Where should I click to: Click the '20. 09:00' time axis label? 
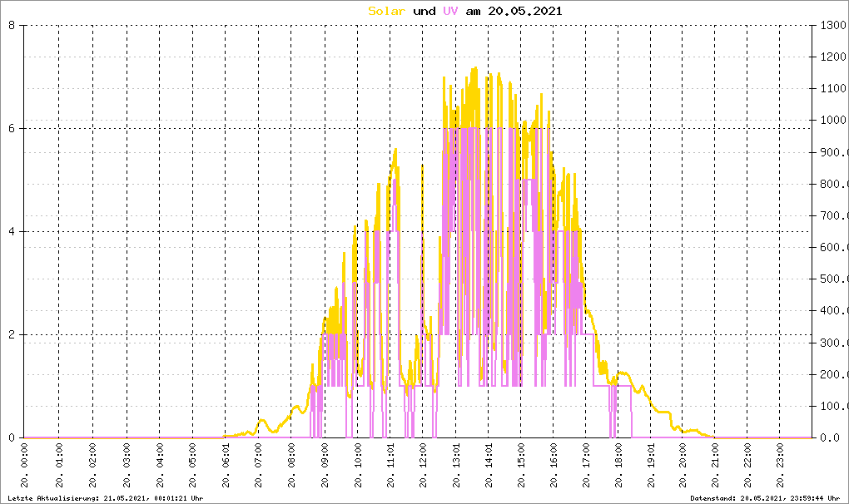coord(325,466)
